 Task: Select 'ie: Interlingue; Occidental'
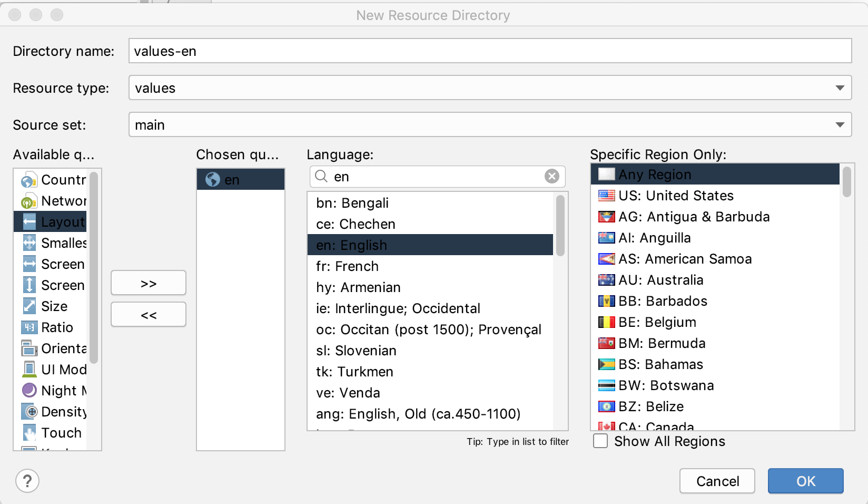pos(430,308)
